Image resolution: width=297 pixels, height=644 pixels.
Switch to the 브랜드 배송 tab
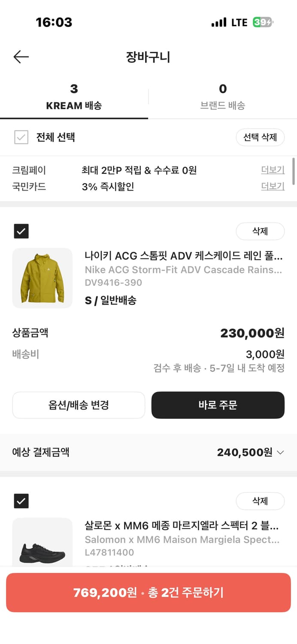coord(223,97)
